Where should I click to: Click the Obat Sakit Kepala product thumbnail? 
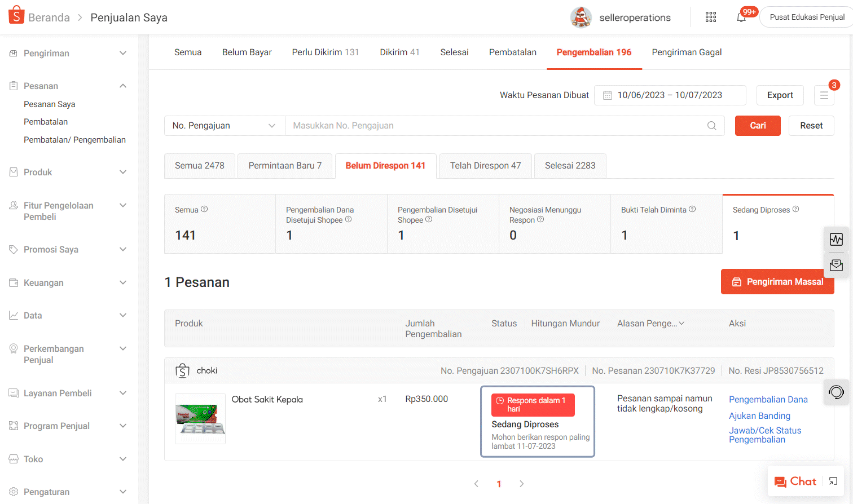click(x=200, y=419)
